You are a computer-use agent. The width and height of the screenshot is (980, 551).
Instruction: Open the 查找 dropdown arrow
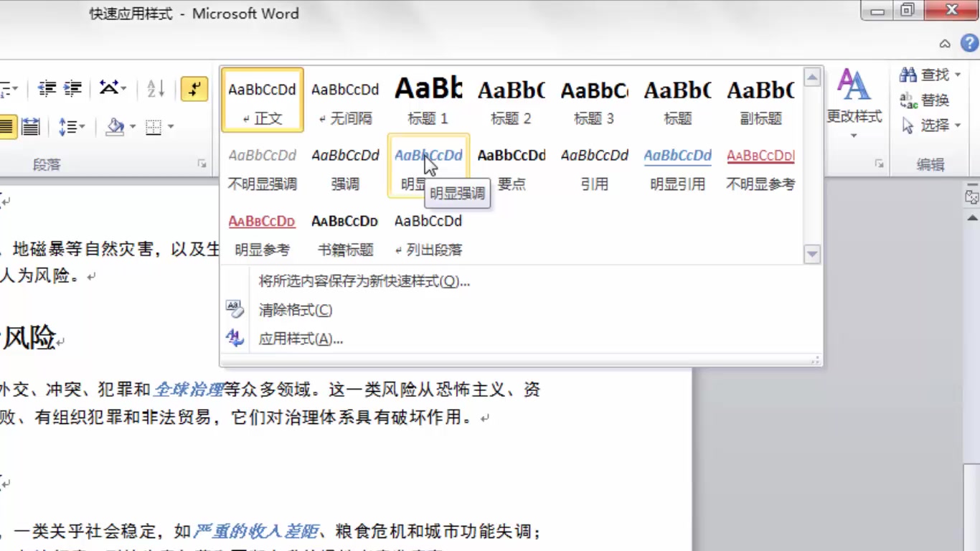(957, 75)
